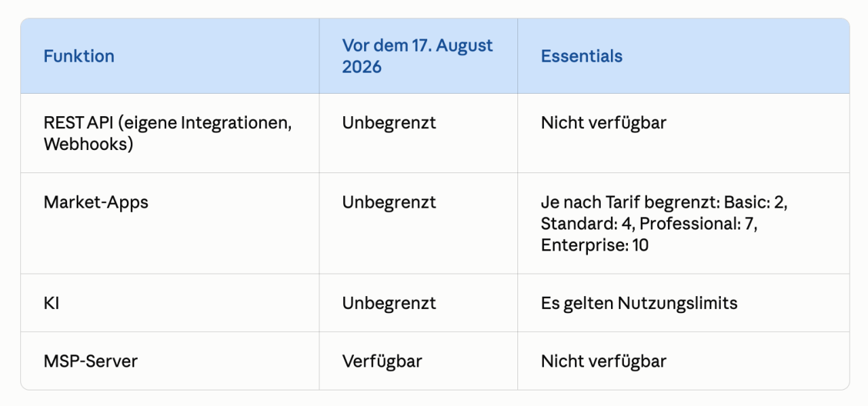Select the Market-Apps cell

[x=170, y=223]
